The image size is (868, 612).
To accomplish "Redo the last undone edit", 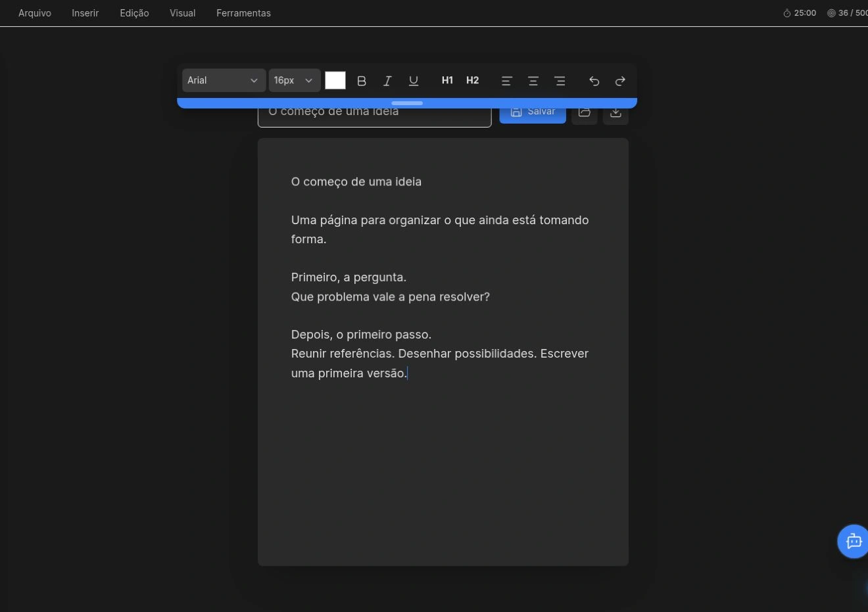I will point(620,81).
